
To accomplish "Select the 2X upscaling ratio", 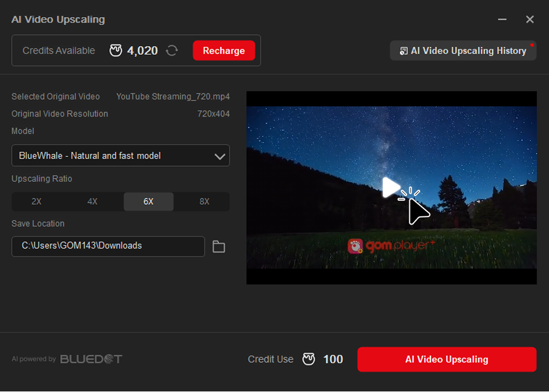I will pyautogui.click(x=36, y=202).
